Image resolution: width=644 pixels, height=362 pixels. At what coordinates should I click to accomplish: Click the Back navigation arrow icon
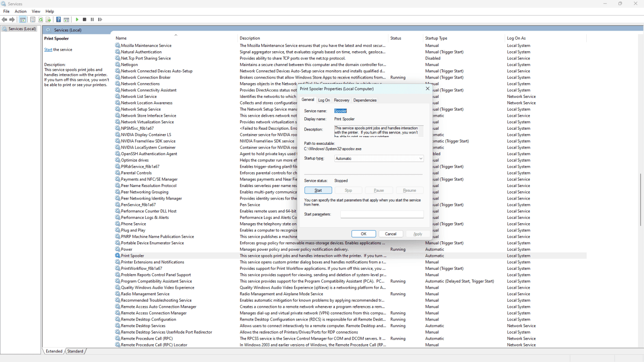(4, 19)
